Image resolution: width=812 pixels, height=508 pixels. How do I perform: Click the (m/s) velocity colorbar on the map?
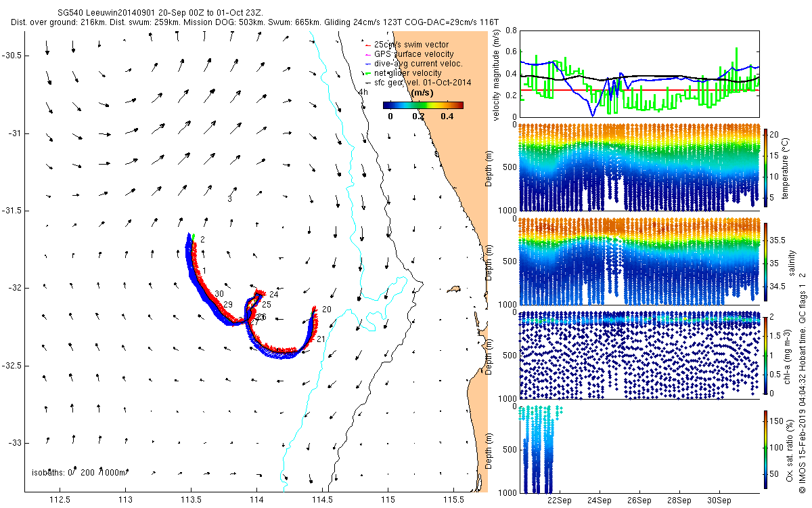tap(423, 105)
